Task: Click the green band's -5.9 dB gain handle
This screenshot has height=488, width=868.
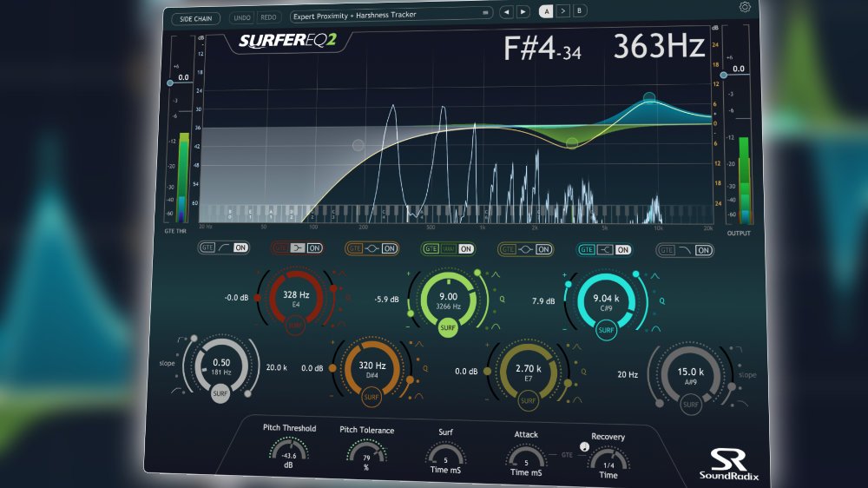Action: (x=411, y=313)
